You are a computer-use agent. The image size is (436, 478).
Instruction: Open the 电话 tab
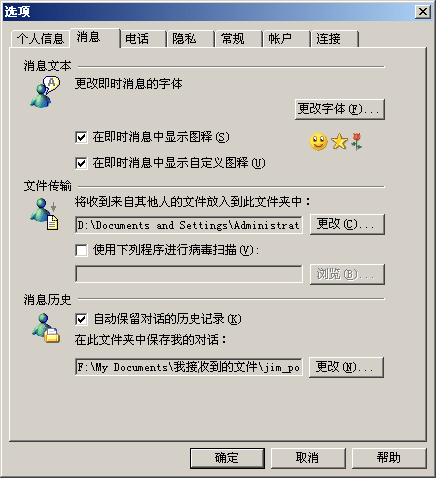[143, 39]
